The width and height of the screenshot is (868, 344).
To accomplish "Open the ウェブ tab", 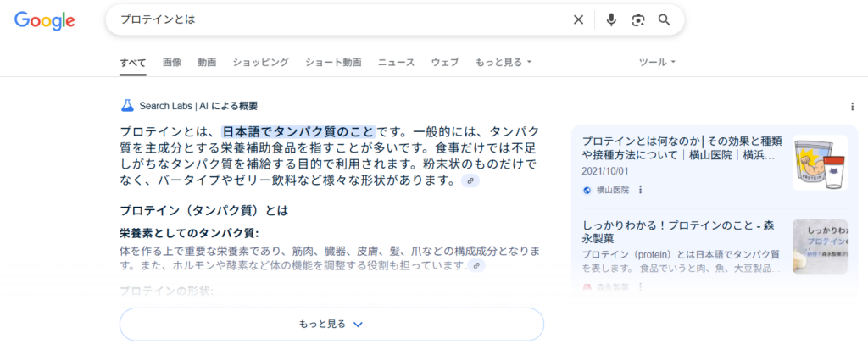I will (445, 62).
